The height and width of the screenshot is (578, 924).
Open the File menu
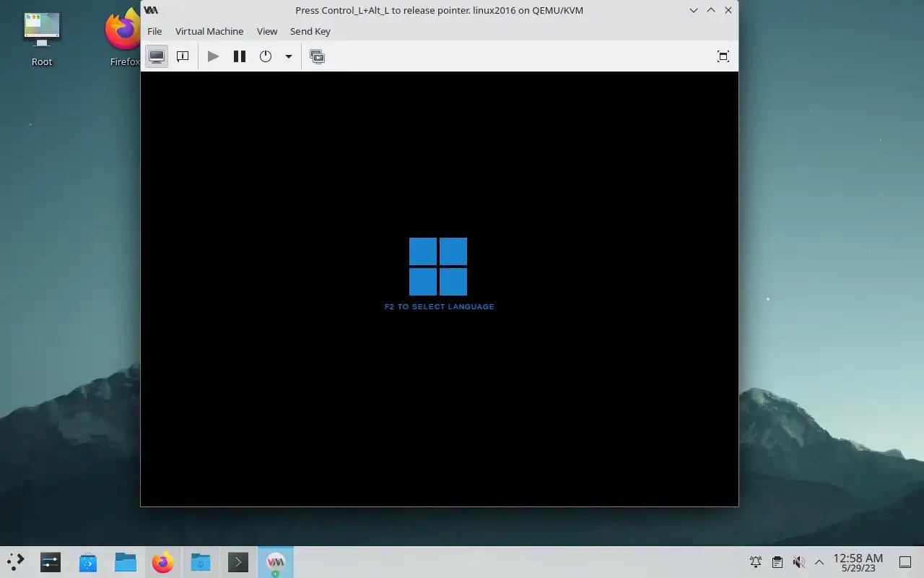(154, 31)
